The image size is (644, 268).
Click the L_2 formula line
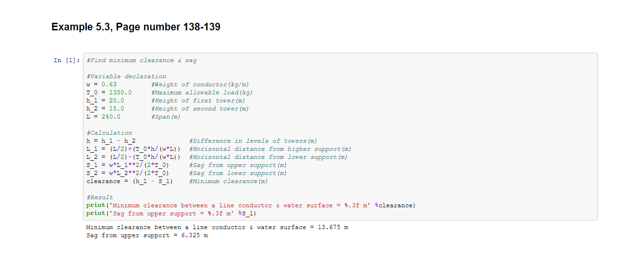133,157
